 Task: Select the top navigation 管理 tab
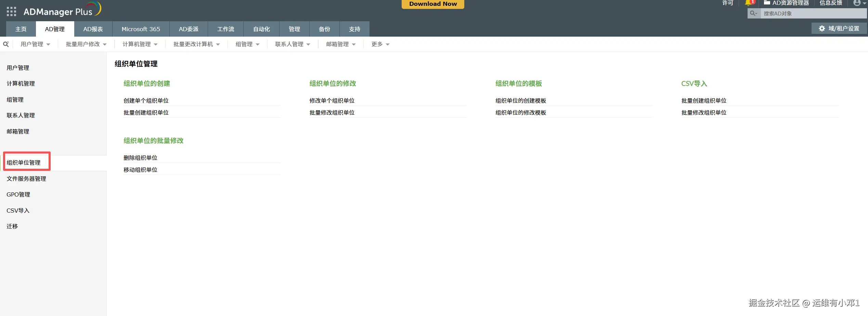tap(294, 29)
